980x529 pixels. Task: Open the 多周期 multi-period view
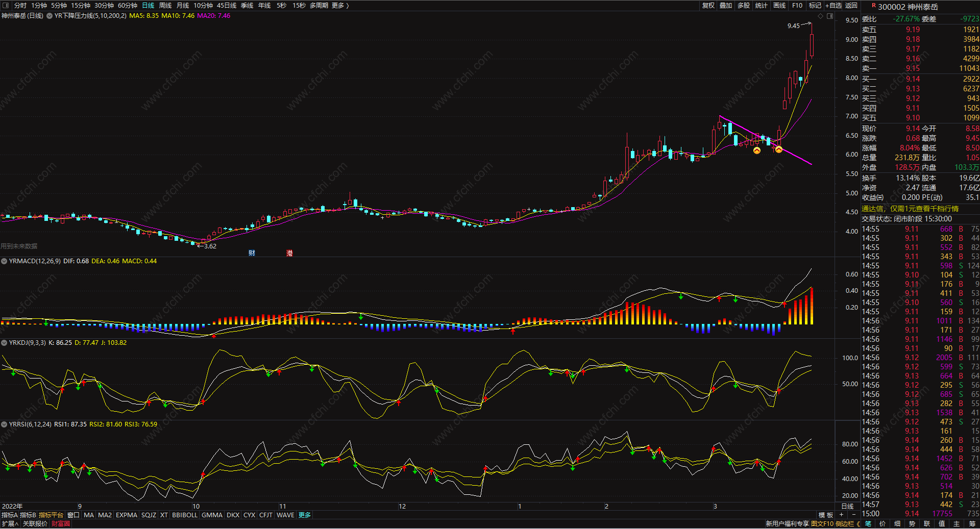click(x=319, y=5)
